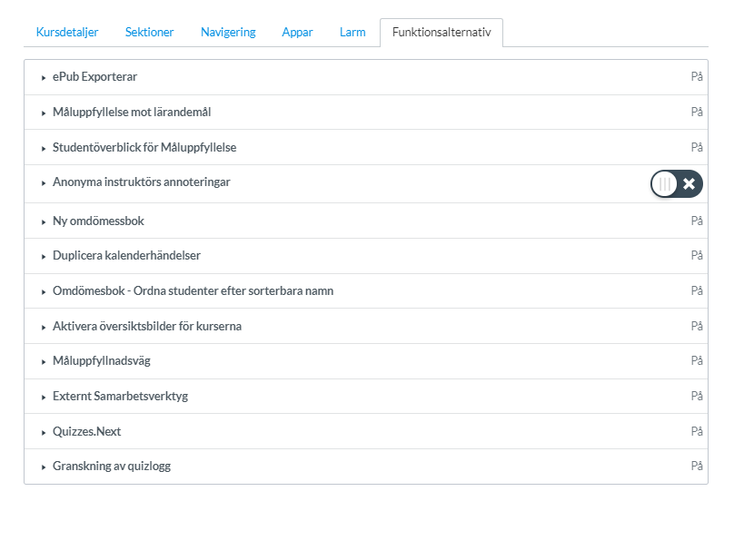Select the Funktionsalternativ tab
The image size is (734, 560).
point(441,32)
